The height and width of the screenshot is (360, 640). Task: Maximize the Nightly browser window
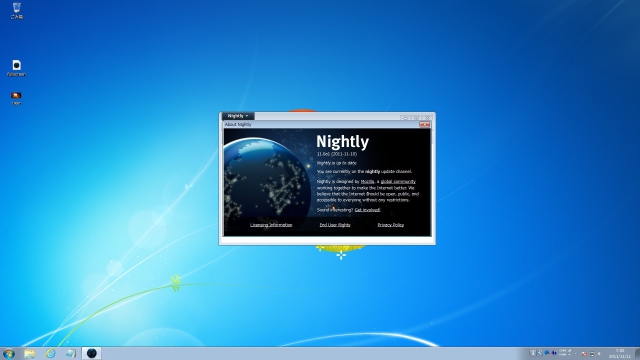[416, 118]
